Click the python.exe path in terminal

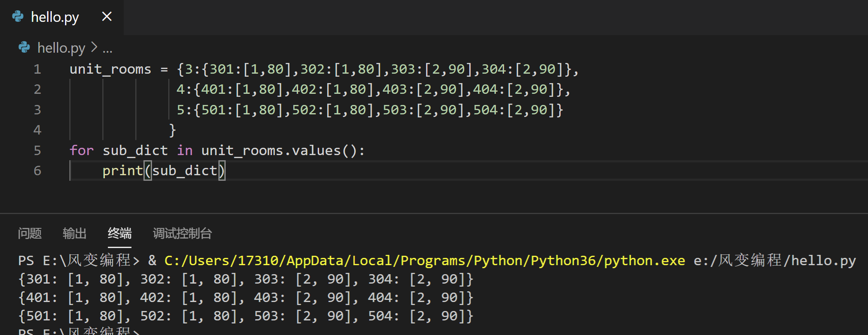[x=424, y=260]
